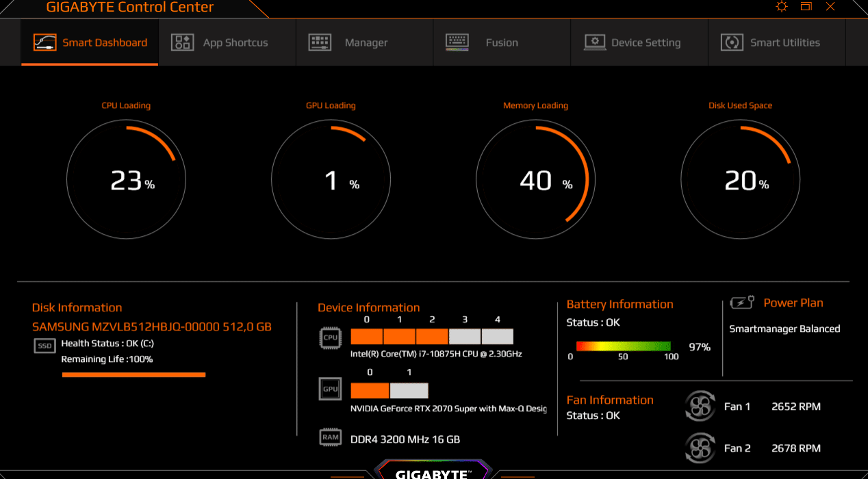
Task: Click the battery level color gradient bar
Action: (623, 346)
